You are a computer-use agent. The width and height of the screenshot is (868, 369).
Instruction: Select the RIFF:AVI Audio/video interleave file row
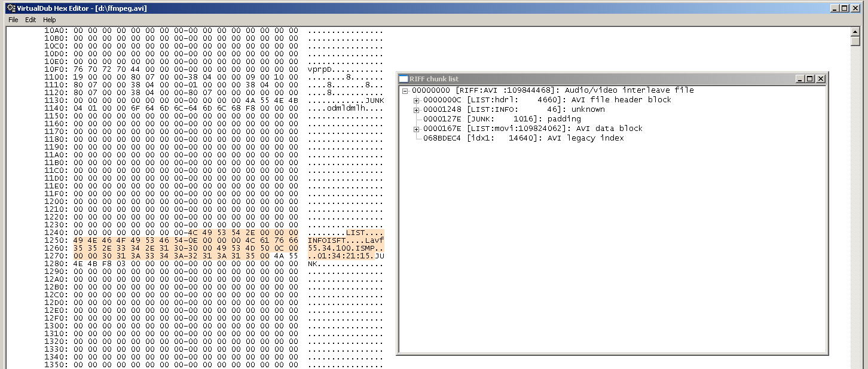pos(552,90)
